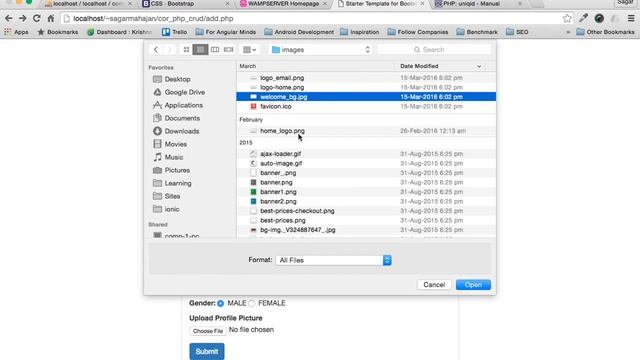Image resolution: width=640 pixels, height=360 pixels.
Task: Switch to WAMPSERVER Homepage tab
Action: pos(284,4)
